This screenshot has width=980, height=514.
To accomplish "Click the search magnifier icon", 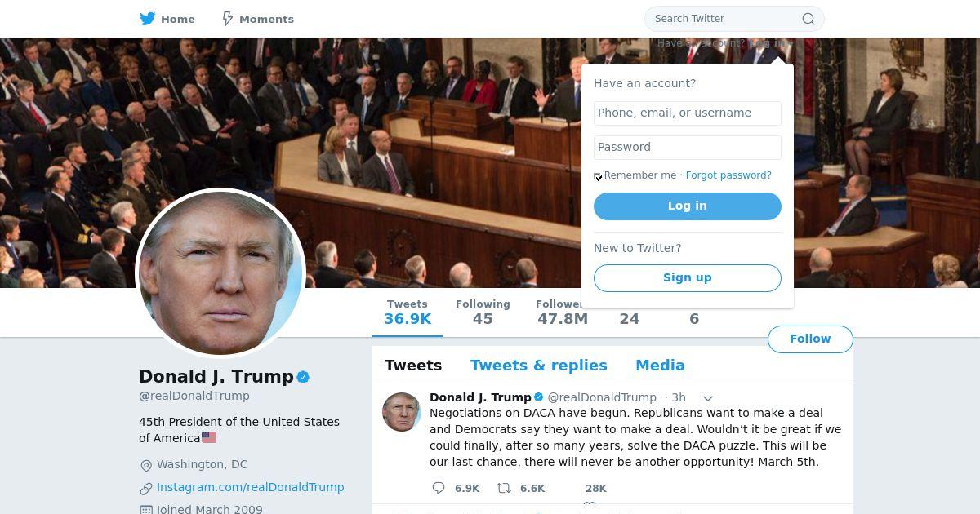I will [x=808, y=19].
